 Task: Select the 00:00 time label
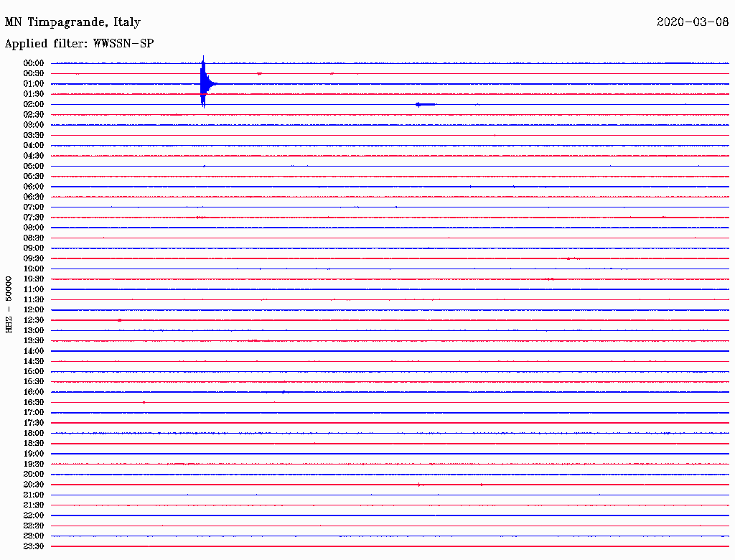click(34, 63)
